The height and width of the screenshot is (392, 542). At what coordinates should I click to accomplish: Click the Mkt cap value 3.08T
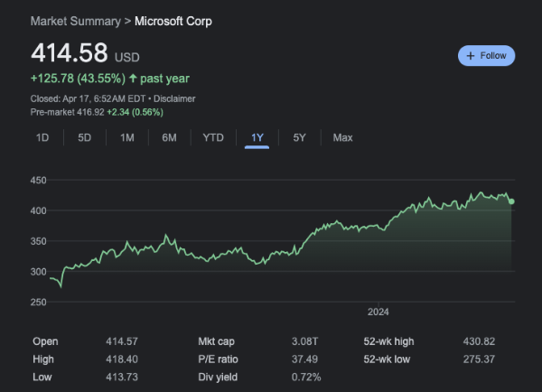tap(304, 341)
